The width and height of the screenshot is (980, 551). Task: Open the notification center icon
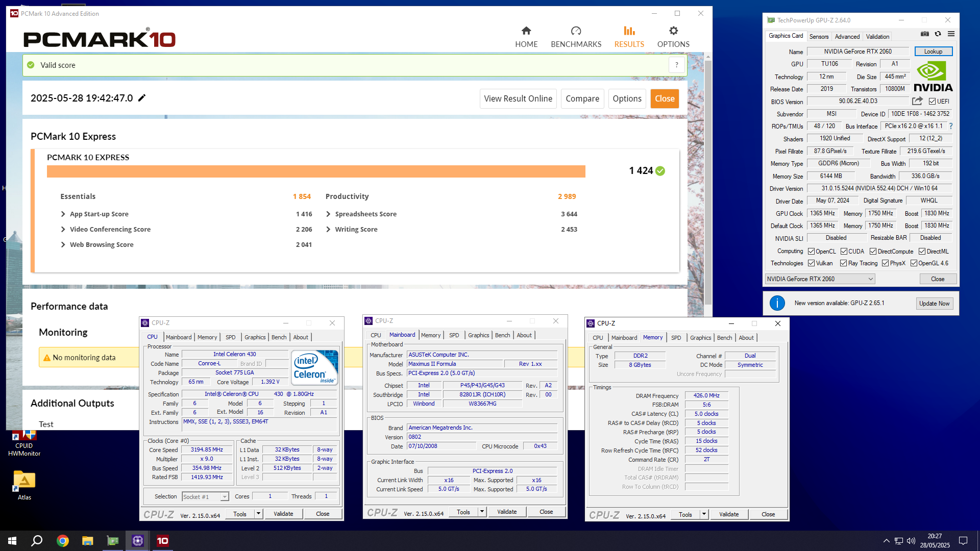click(x=963, y=541)
